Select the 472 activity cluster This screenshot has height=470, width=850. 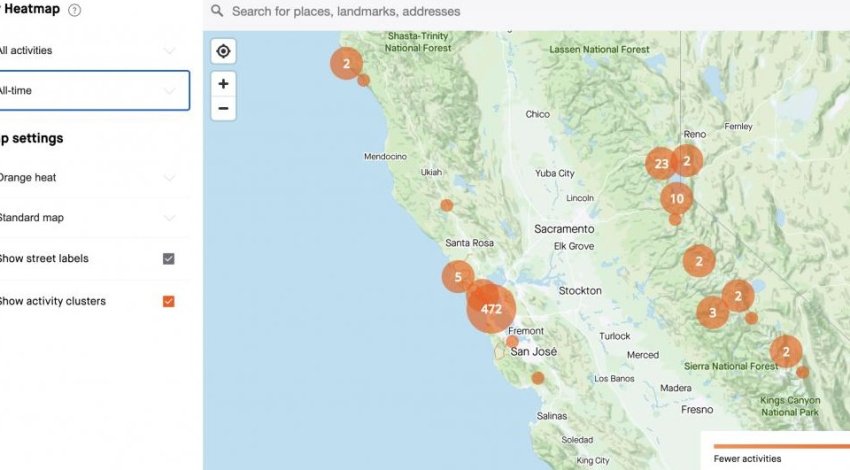click(491, 309)
